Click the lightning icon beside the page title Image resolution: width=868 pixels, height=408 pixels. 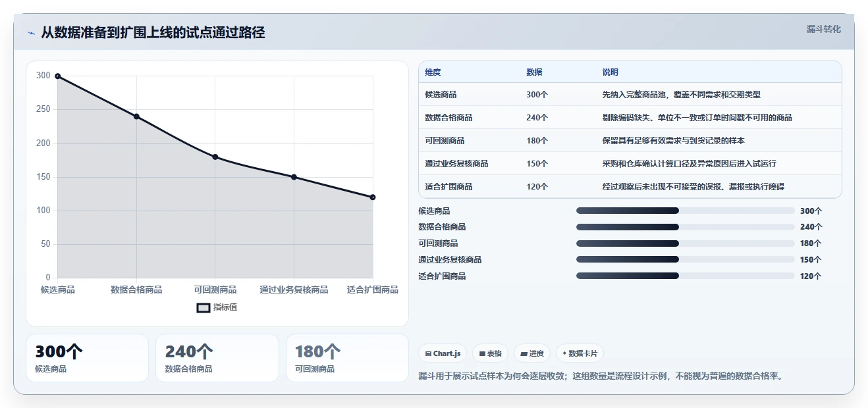[31, 33]
